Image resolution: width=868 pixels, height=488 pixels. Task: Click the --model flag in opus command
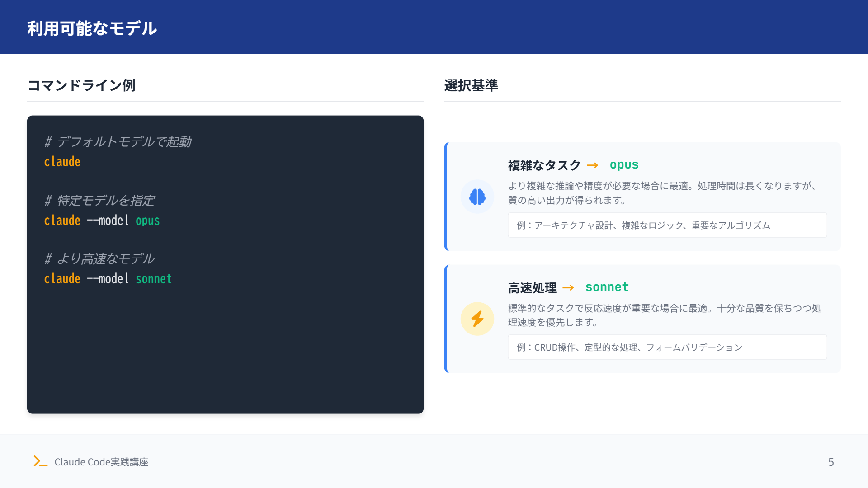108,221
